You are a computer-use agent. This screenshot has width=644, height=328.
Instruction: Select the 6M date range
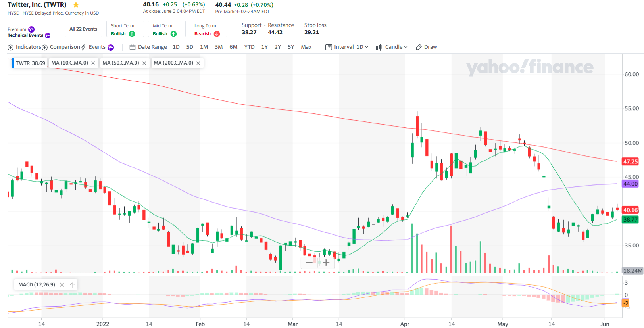pyautogui.click(x=233, y=47)
